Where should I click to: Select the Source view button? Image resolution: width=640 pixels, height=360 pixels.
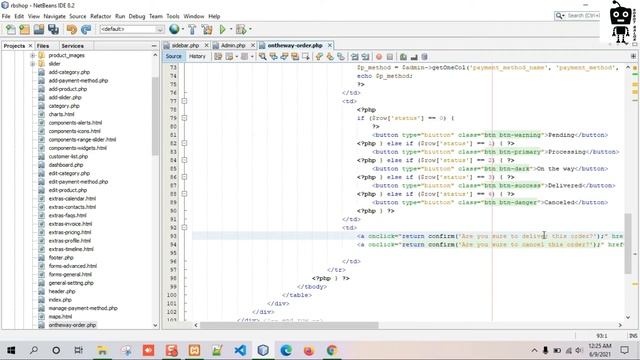(173, 56)
